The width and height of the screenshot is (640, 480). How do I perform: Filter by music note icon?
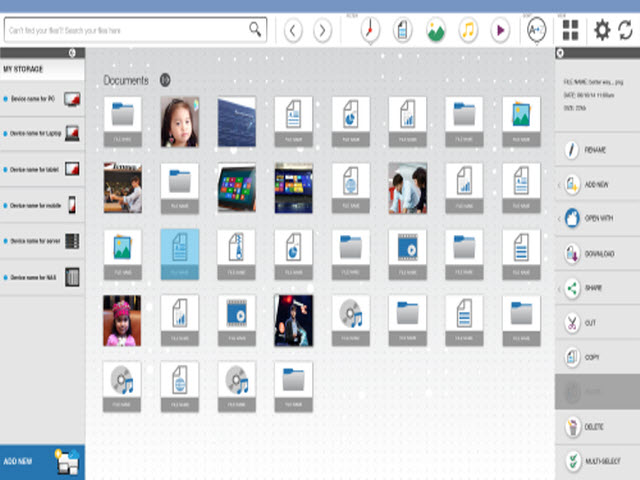point(467,31)
